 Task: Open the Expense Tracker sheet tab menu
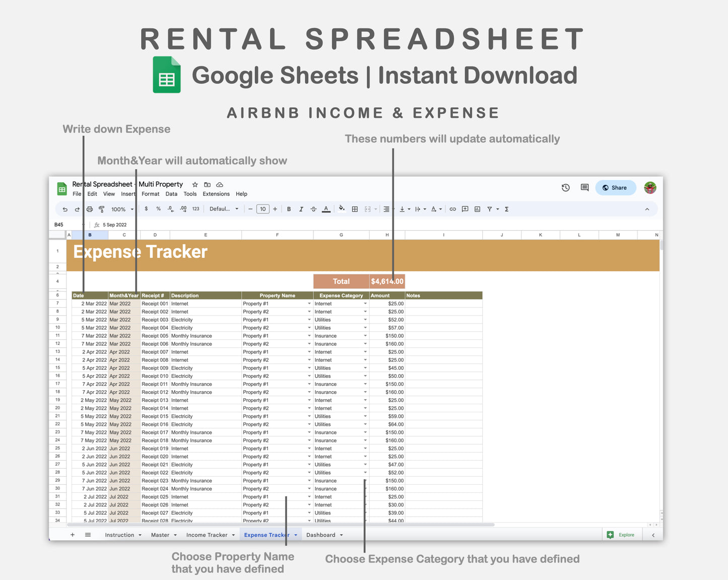pos(296,535)
